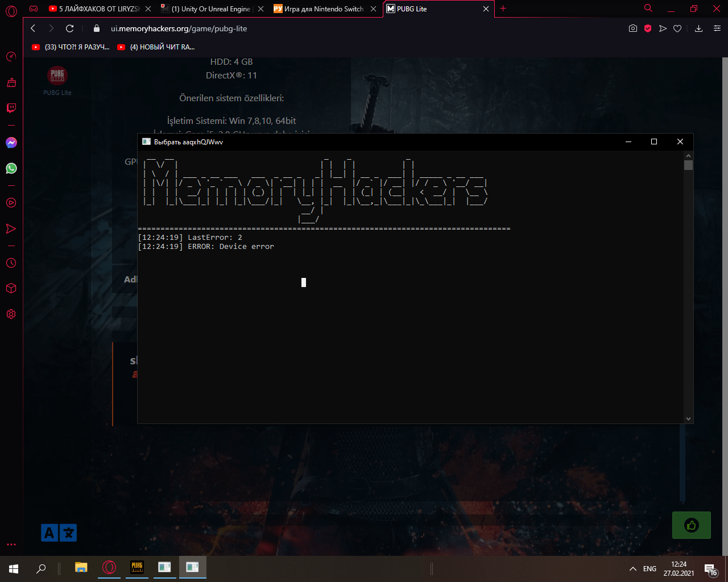728x582 pixels.
Task: Close the PUBG Lite tab
Action: 486,9
